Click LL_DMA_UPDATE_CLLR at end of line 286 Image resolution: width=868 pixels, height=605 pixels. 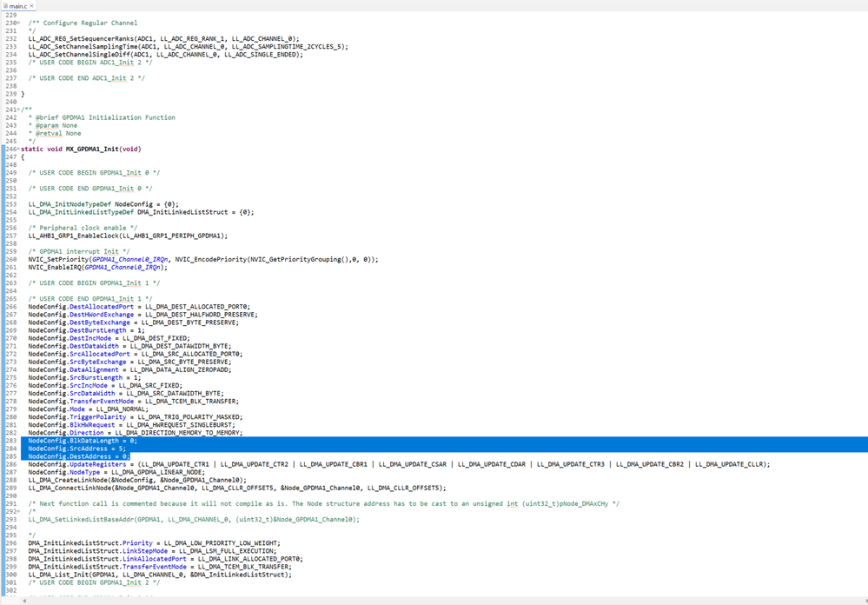(x=730, y=464)
